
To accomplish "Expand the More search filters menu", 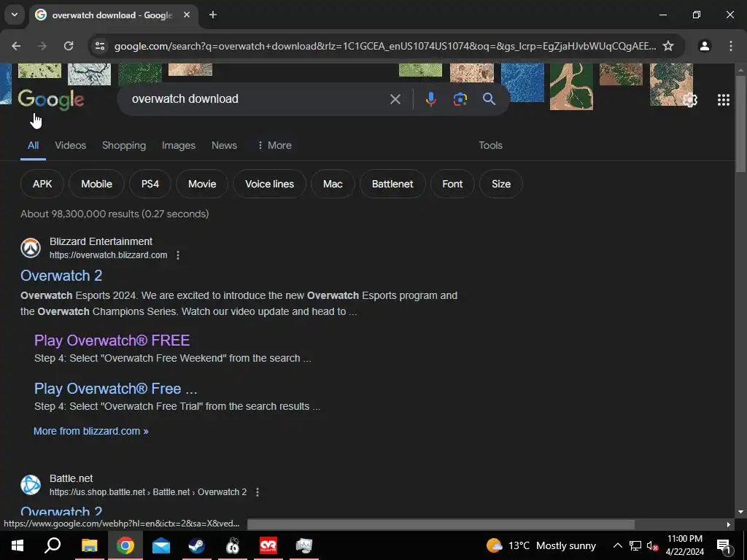I will pos(274,145).
